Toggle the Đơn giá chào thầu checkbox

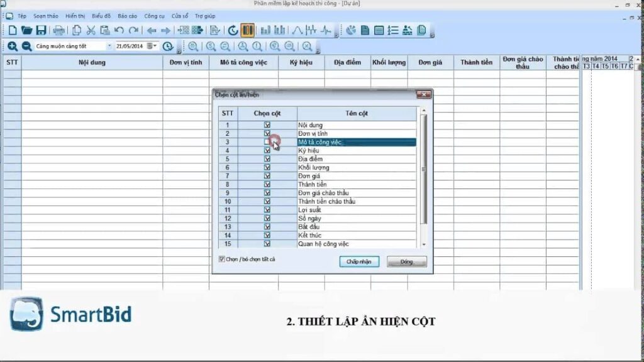[x=267, y=193]
